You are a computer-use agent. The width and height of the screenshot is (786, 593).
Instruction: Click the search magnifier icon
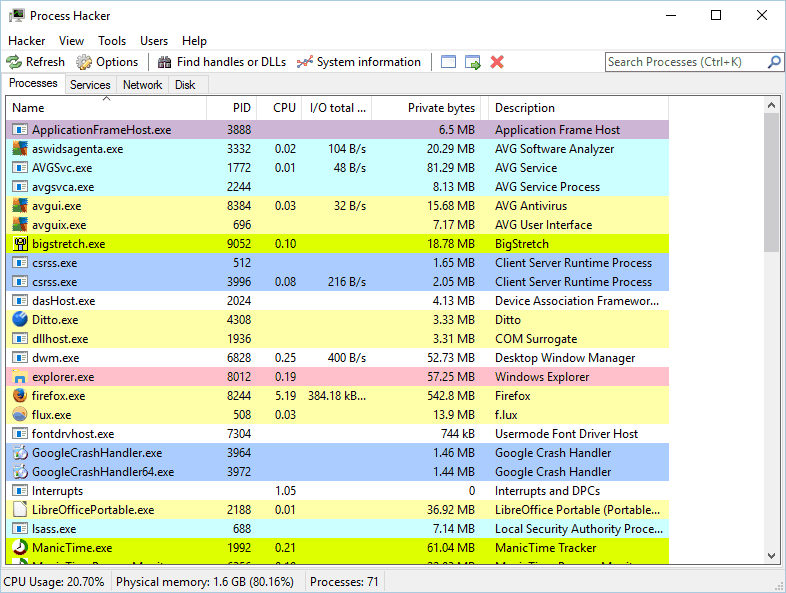point(774,62)
